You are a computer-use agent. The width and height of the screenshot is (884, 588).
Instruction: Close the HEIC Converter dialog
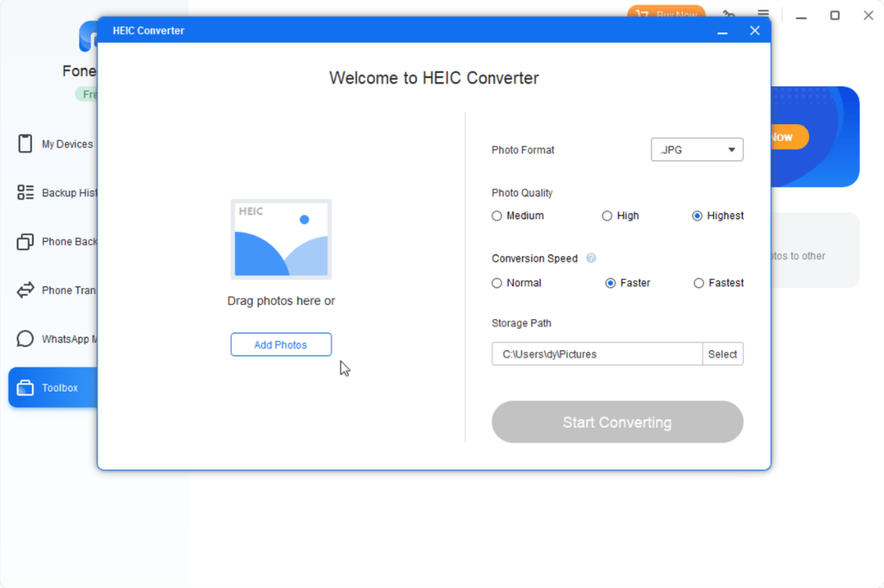tap(755, 31)
